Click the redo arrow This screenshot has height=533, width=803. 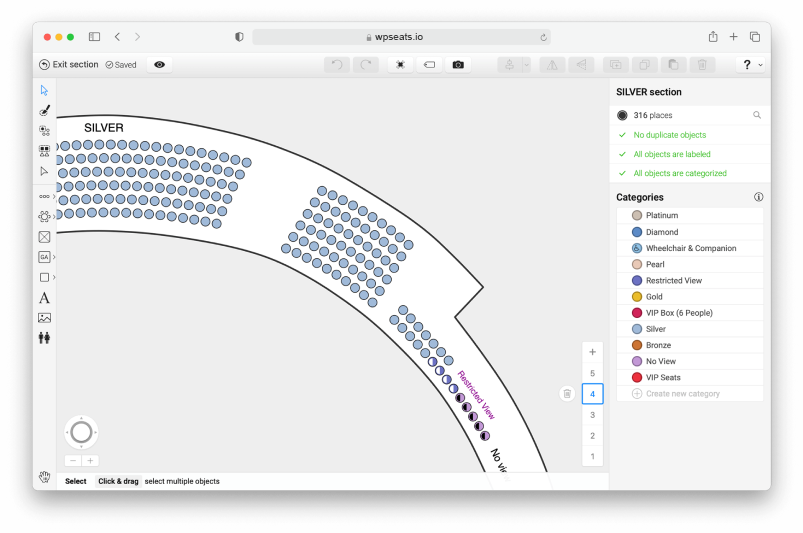coord(366,65)
